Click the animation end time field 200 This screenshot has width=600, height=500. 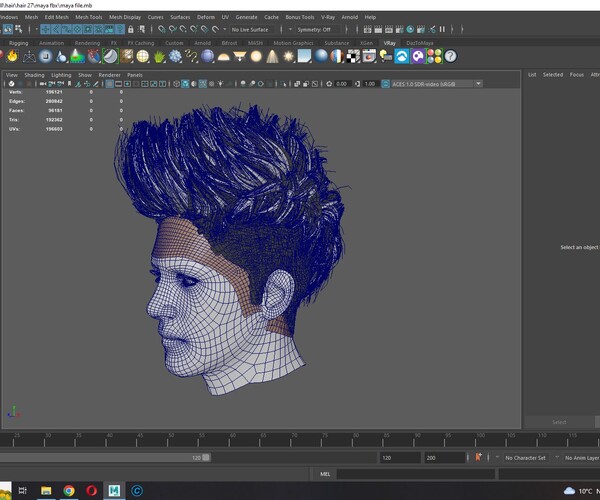(445, 458)
